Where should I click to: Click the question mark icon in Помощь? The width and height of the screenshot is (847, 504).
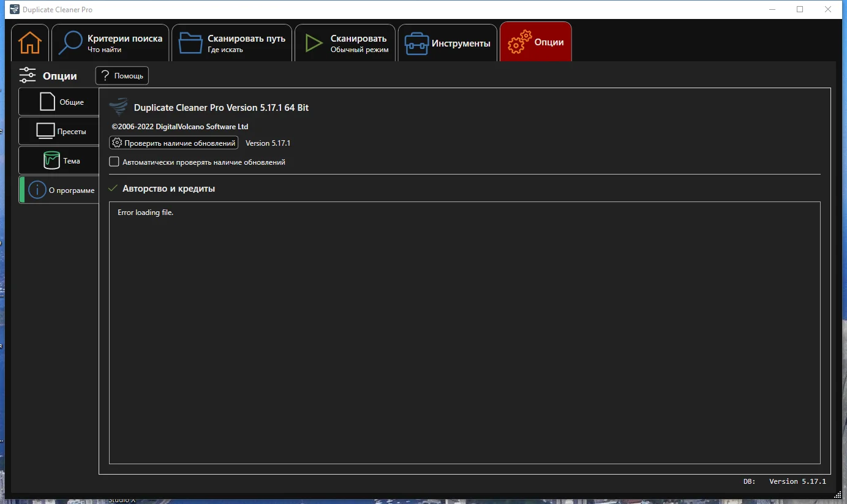click(105, 75)
